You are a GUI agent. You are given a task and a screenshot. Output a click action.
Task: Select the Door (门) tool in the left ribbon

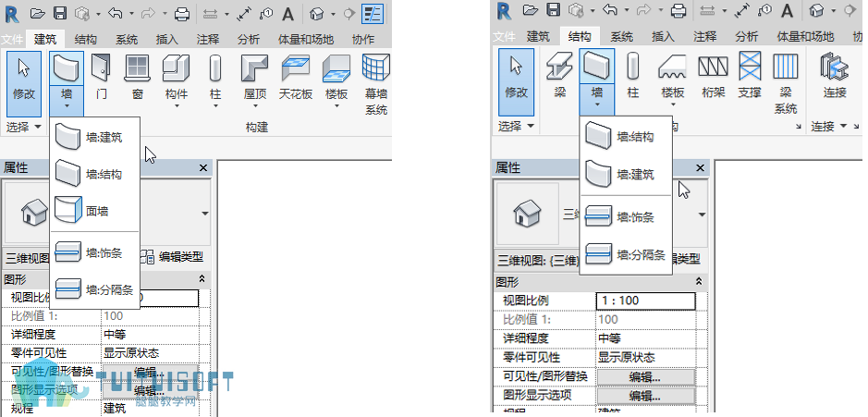point(101,77)
